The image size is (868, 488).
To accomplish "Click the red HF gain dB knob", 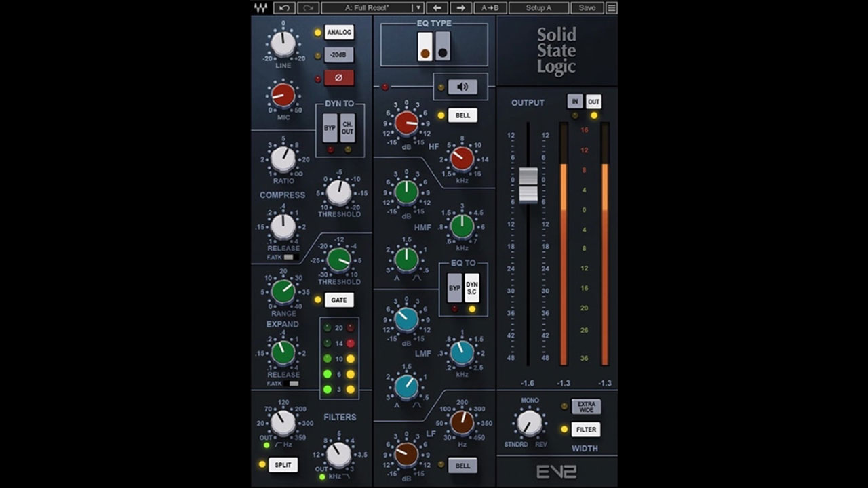I will point(406,123).
